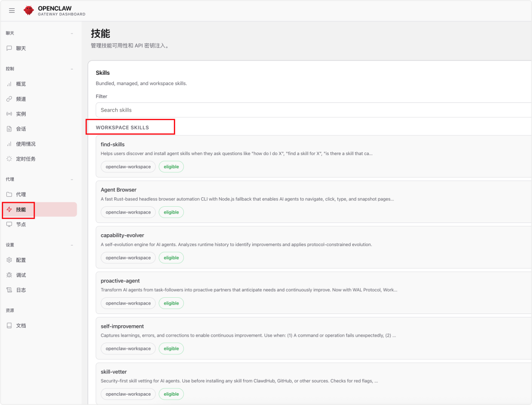Collapse the 设置 sidebar section
The image size is (532, 405).
[72, 245]
